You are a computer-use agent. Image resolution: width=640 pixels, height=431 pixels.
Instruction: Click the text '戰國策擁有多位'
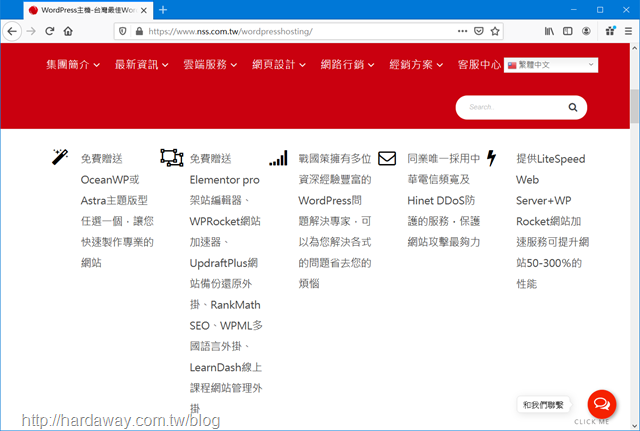click(335, 159)
